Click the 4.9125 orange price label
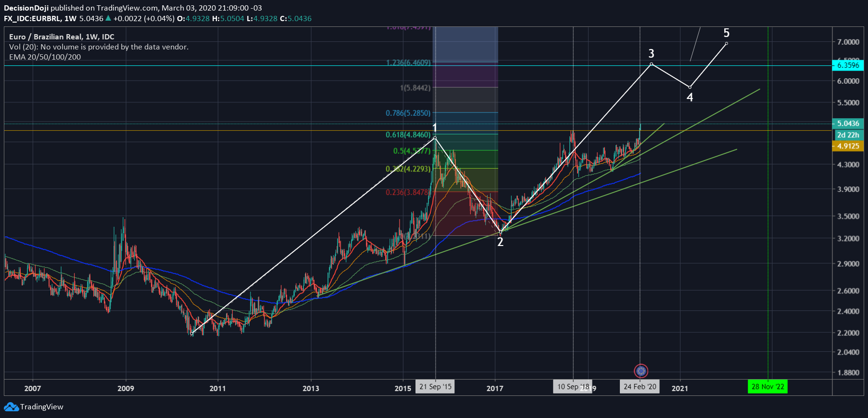868x418 pixels. click(848, 146)
